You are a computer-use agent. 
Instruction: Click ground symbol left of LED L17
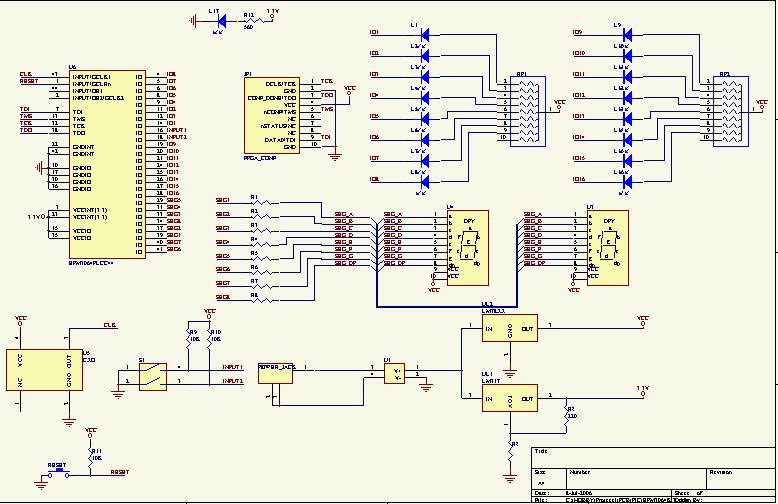(193, 21)
